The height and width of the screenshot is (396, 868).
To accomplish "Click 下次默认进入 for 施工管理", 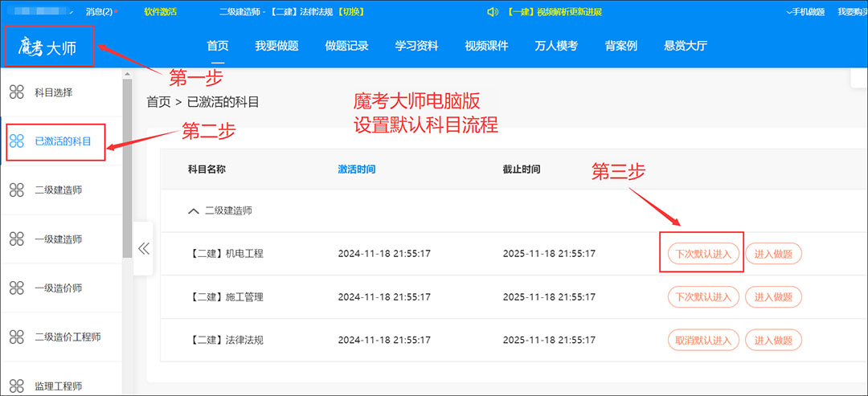I will (x=703, y=297).
